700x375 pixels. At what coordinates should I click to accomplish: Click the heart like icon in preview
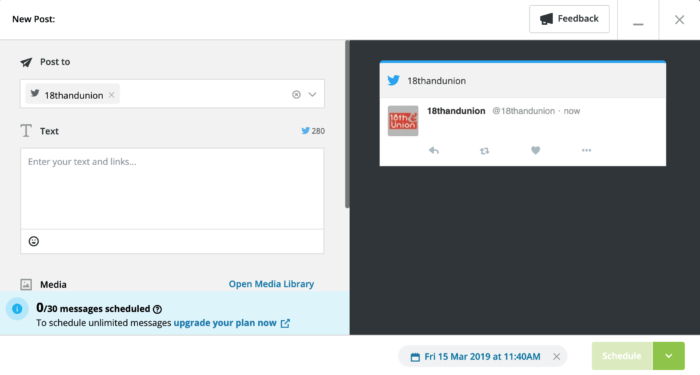pyautogui.click(x=535, y=150)
